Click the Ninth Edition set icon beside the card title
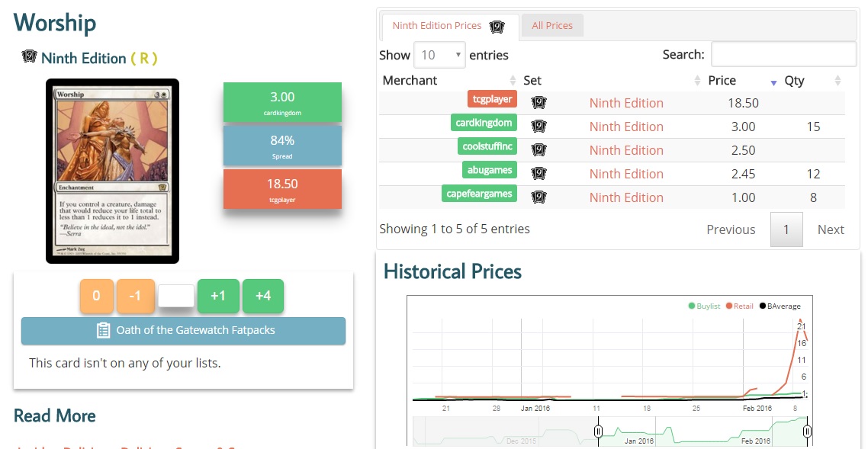This screenshot has height=449, width=868. [30, 57]
